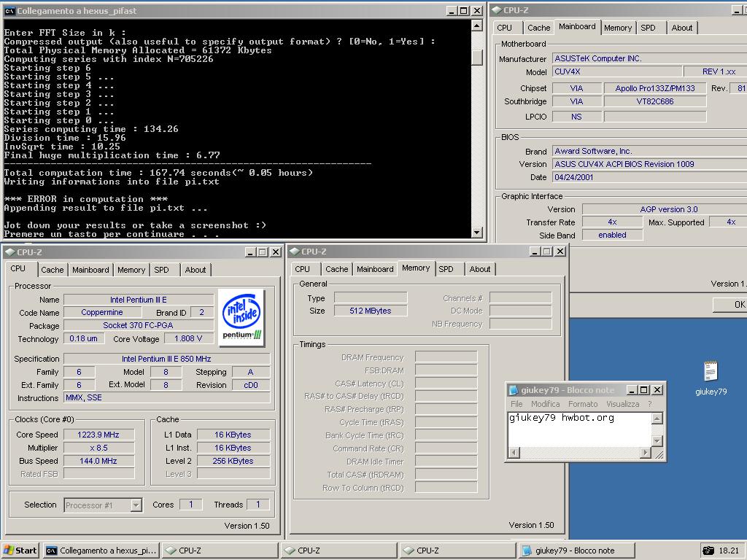747x560 pixels.
Task: Open Notepad Visualizza menu
Action: coord(623,404)
